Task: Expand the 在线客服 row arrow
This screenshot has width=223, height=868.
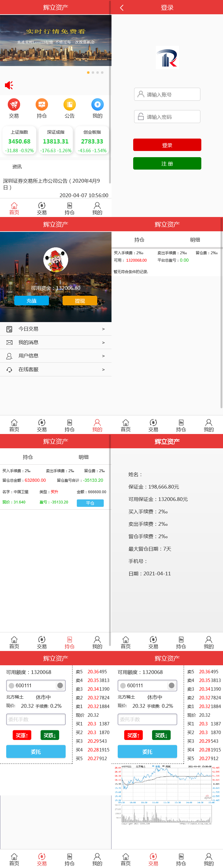Action: [103, 370]
